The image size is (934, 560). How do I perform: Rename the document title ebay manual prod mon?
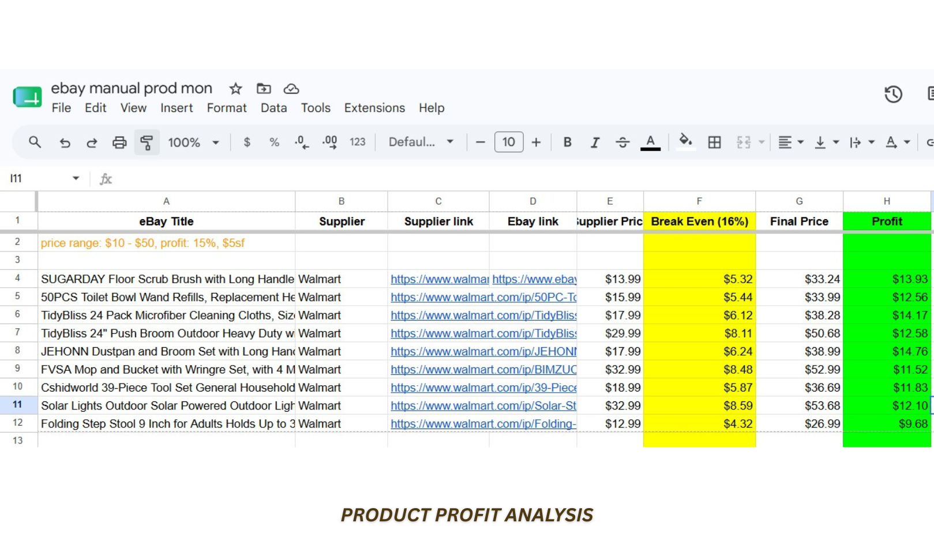click(132, 88)
